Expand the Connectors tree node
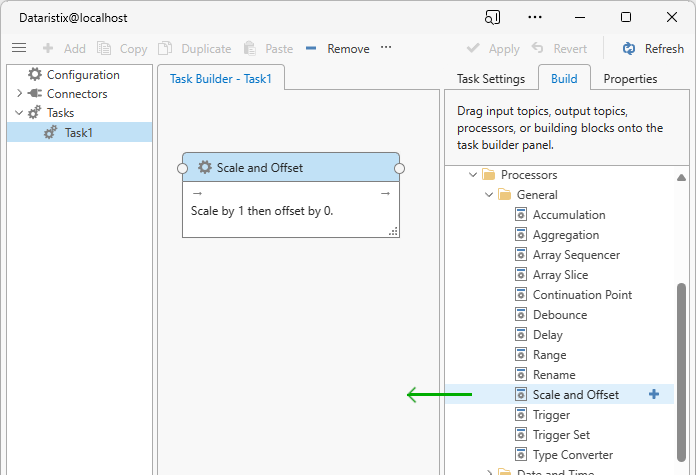 19,94
